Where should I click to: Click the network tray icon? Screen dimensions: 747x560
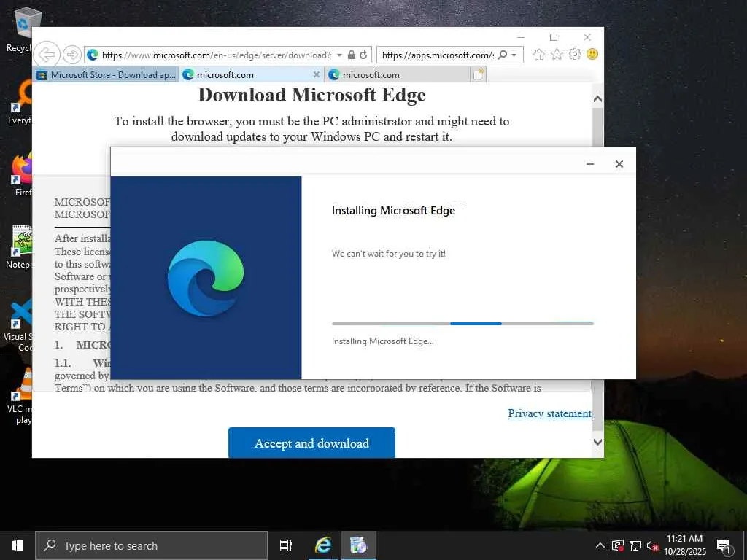point(635,545)
